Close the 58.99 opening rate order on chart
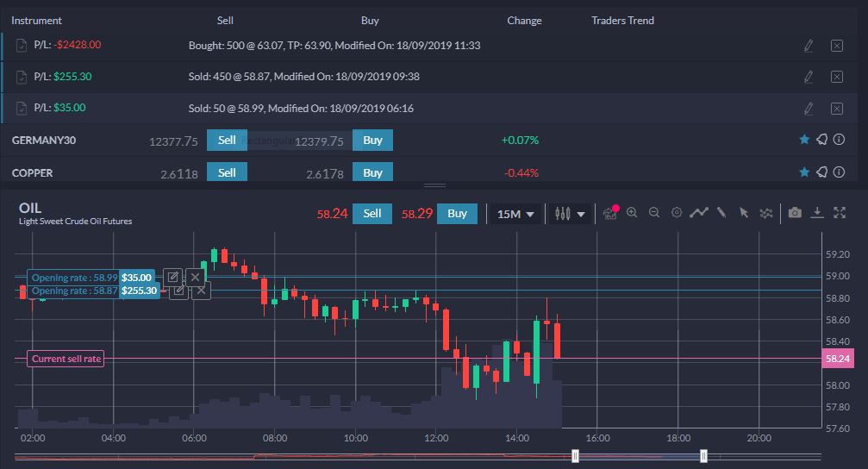This screenshot has width=868, height=469. click(x=195, y=276)
